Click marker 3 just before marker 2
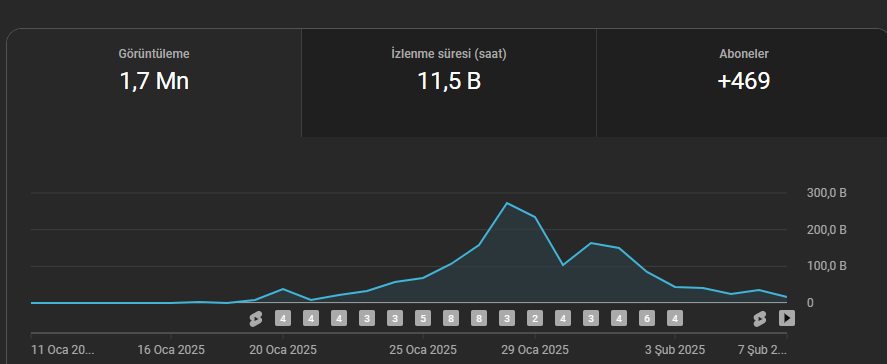This screenshot has width=887, height=364. pyautogui.click(x=507, y=318)
